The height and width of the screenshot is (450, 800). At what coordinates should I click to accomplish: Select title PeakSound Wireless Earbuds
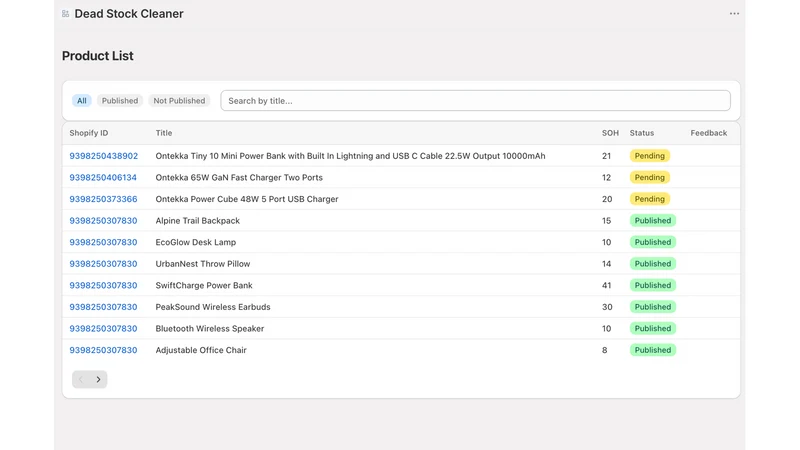point(213,307)
